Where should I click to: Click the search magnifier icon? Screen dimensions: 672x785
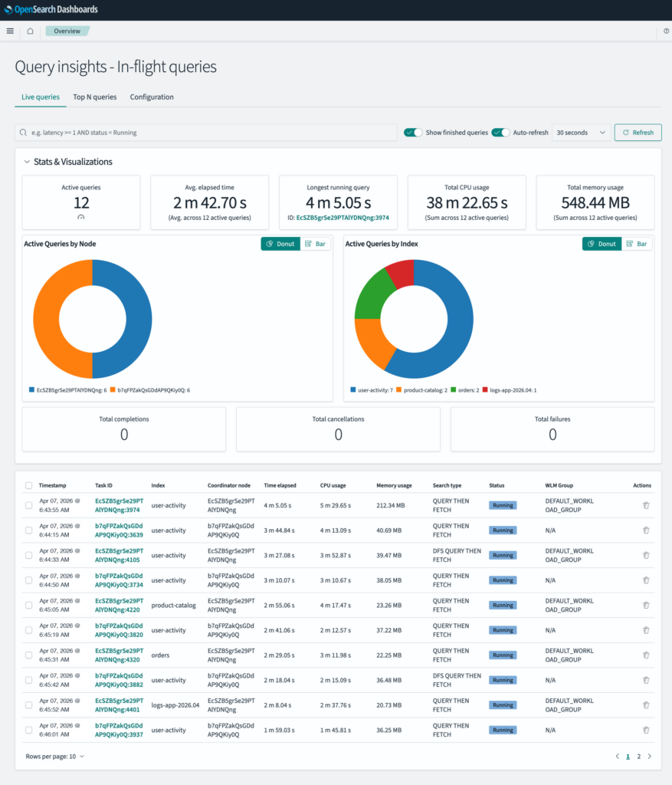(x=23, y=133)
